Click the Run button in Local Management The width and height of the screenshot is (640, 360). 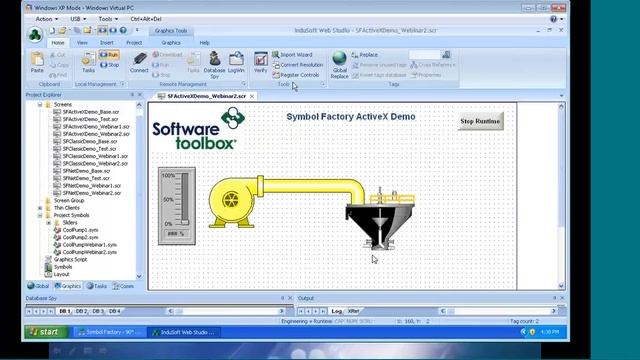point(109,55)
